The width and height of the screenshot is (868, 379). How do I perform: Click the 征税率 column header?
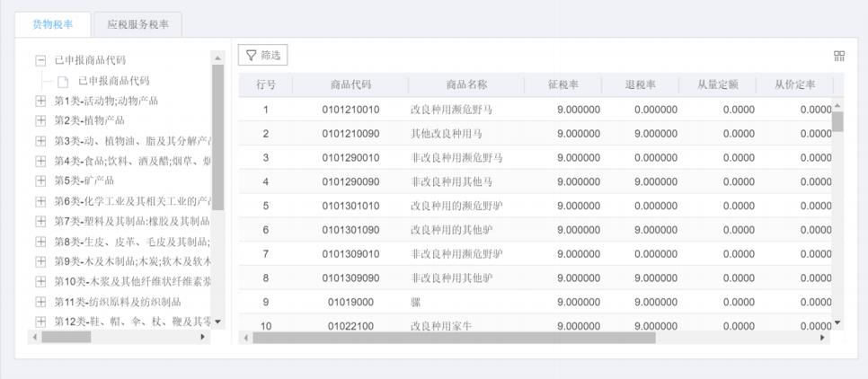pyautogui.click(x=562, y=85)
